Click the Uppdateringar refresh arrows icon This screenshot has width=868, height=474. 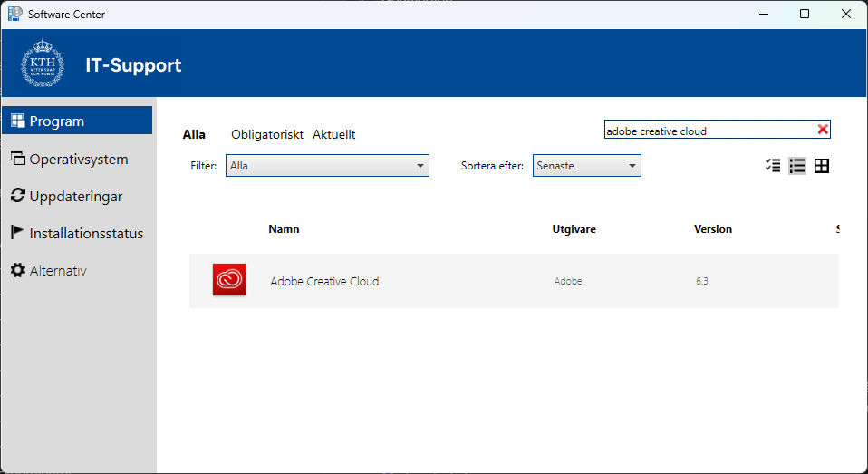click(18, 196)
